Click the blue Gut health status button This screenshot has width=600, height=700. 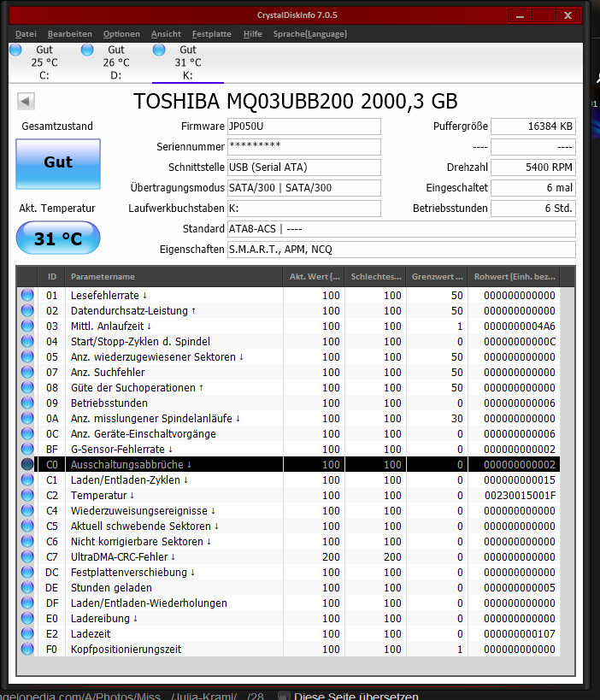pyautogui.click(x=58, y=164)
